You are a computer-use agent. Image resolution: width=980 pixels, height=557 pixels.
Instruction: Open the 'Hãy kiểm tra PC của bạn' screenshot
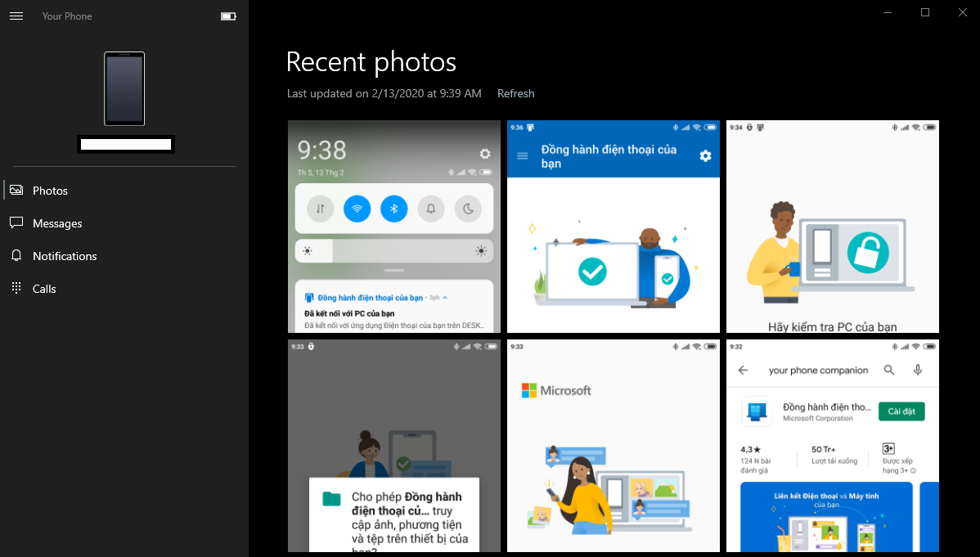[x=833, y=227]
